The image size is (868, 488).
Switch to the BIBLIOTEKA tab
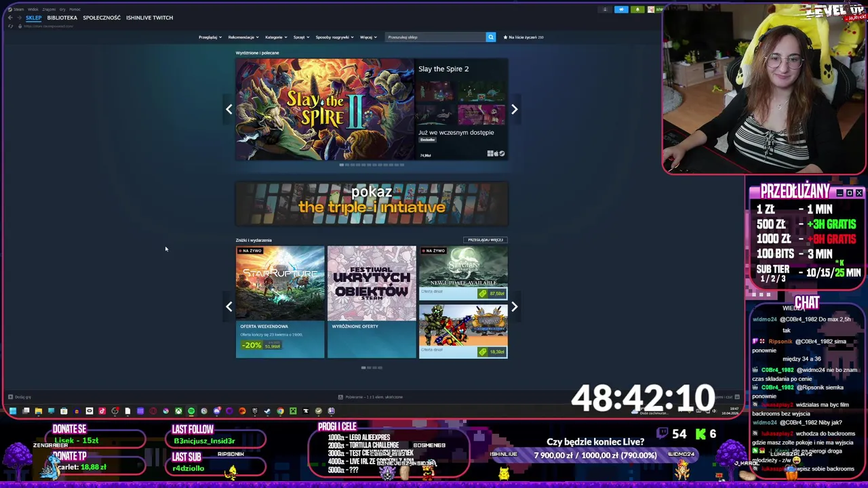point(62,18)
